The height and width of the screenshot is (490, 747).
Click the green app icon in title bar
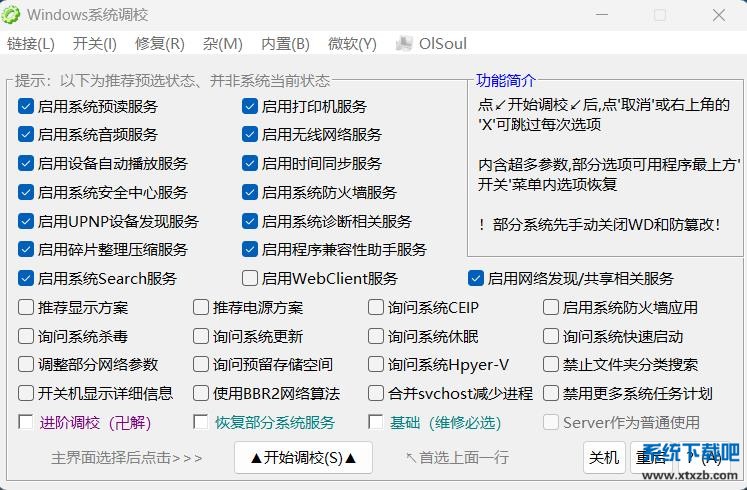tap(11, 14)
